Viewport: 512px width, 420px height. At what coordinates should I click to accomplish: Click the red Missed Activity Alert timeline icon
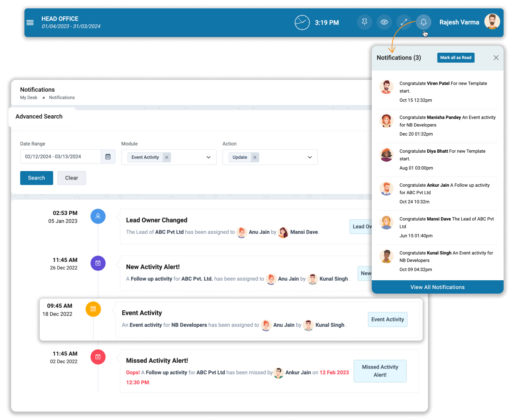98,357
